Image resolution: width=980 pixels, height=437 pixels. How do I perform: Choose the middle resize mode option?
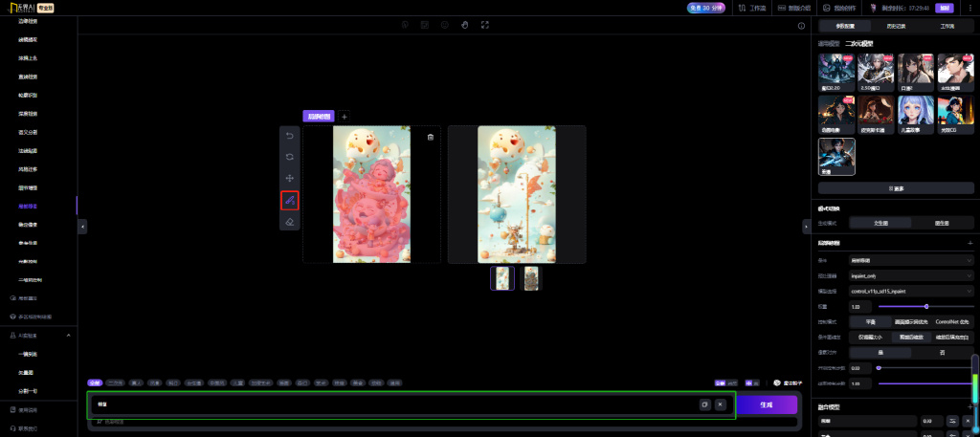pos(911,338)
